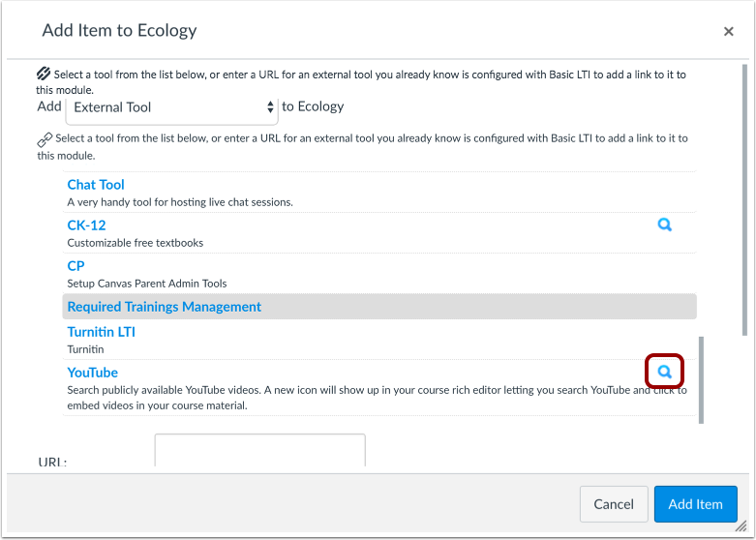Click 'Setup Canvas Parent Admin Tools' text

click(x=146, y=283)
